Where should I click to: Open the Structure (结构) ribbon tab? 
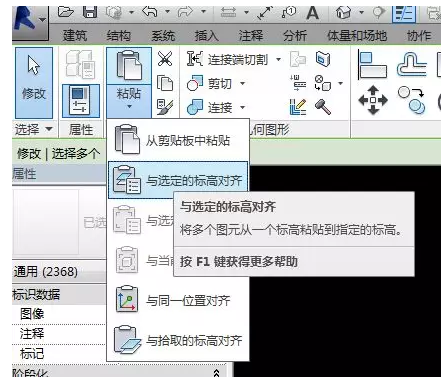click(x=119, y=35)
